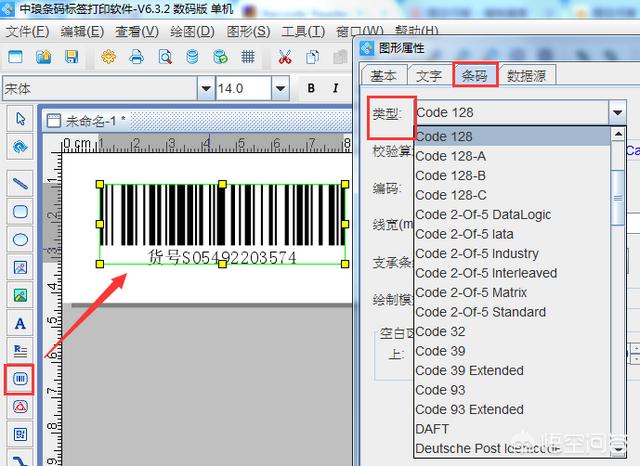Select the arrow pointer tool

pos(20,118)
